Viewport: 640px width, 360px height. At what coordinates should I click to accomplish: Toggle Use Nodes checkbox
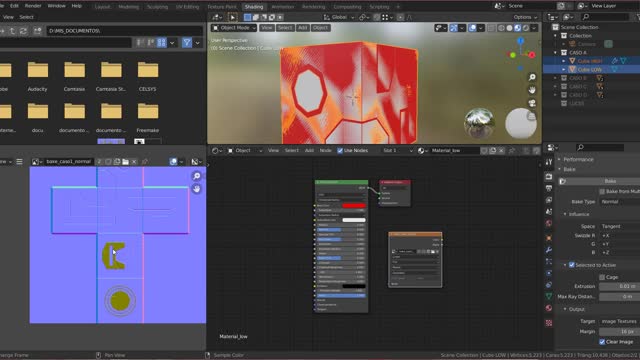(340, 151)
